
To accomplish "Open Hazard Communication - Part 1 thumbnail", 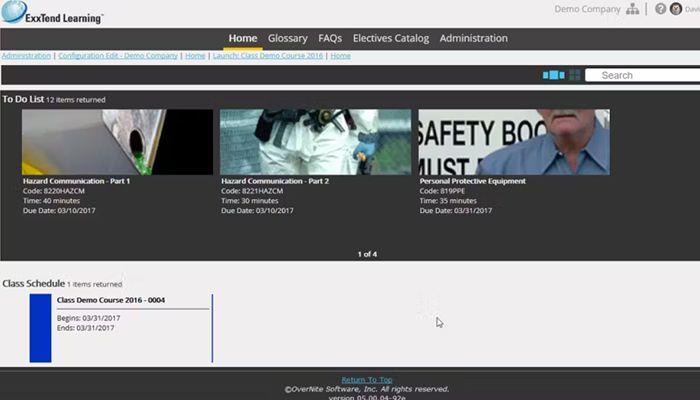I will tap(117, 142).
